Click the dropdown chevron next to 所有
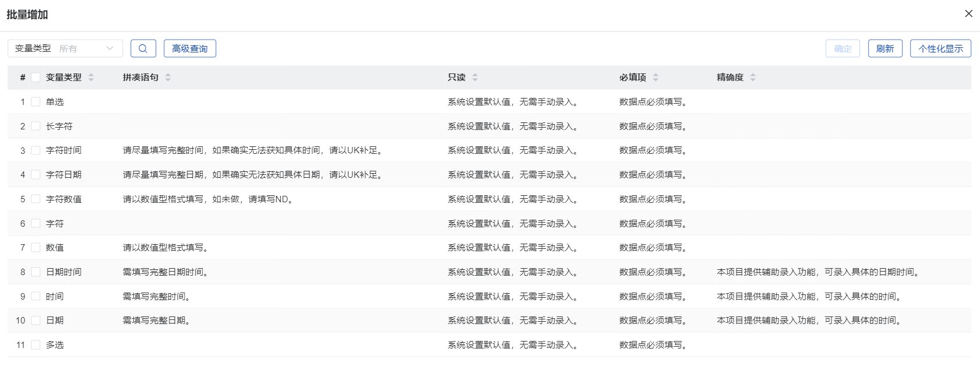This screenshot has width=980, height=387. click(x=110, y=48)
